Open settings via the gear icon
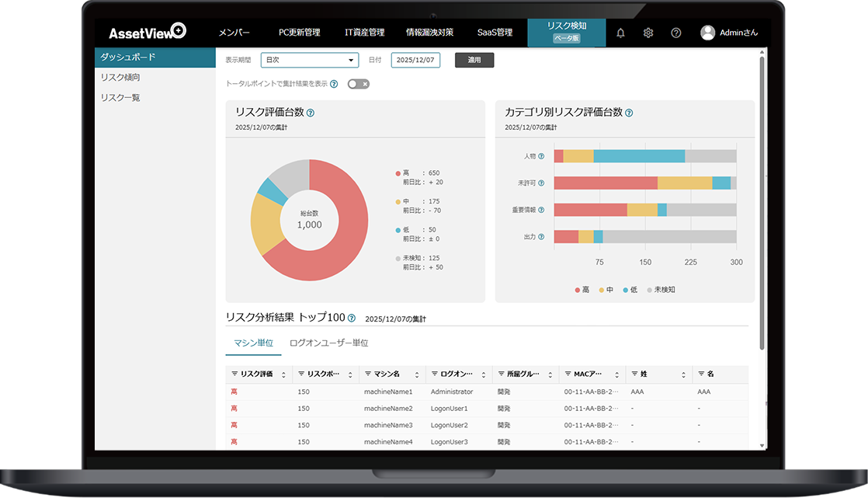The height and width of the screenshot is (498, 868). point(648,33)
